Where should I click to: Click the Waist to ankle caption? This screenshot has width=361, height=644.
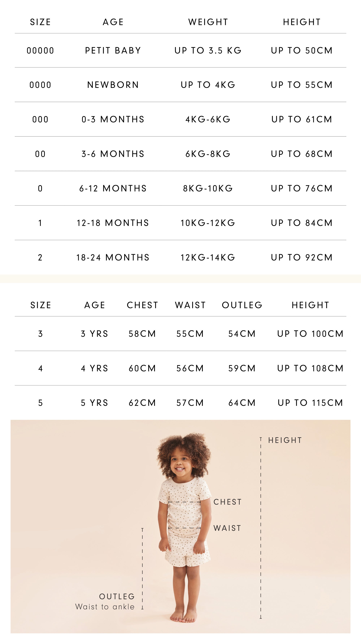pyautogui.click(x=105, y=607)
